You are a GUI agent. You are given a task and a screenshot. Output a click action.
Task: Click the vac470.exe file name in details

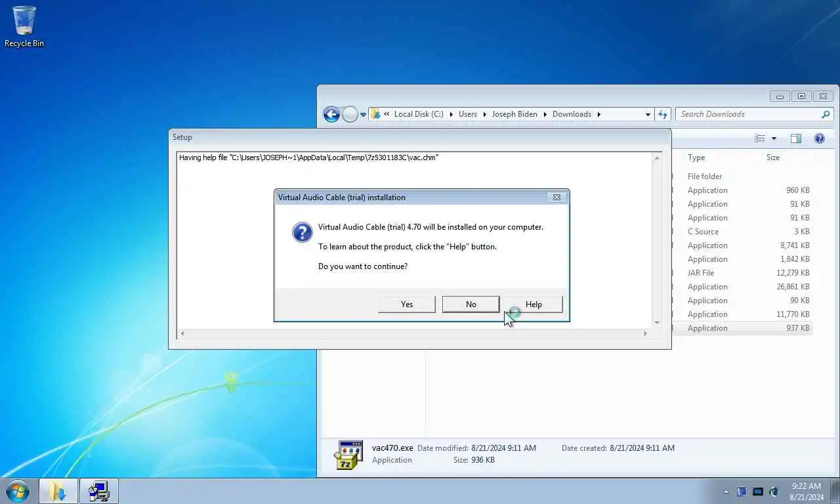[392, 448]
